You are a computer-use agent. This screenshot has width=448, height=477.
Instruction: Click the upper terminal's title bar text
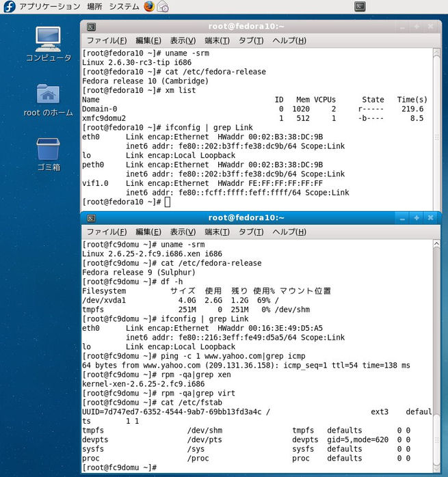246,27
